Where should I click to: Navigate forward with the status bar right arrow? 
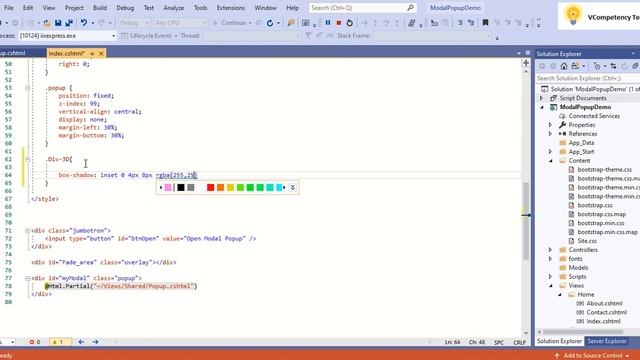pos(95,342)
